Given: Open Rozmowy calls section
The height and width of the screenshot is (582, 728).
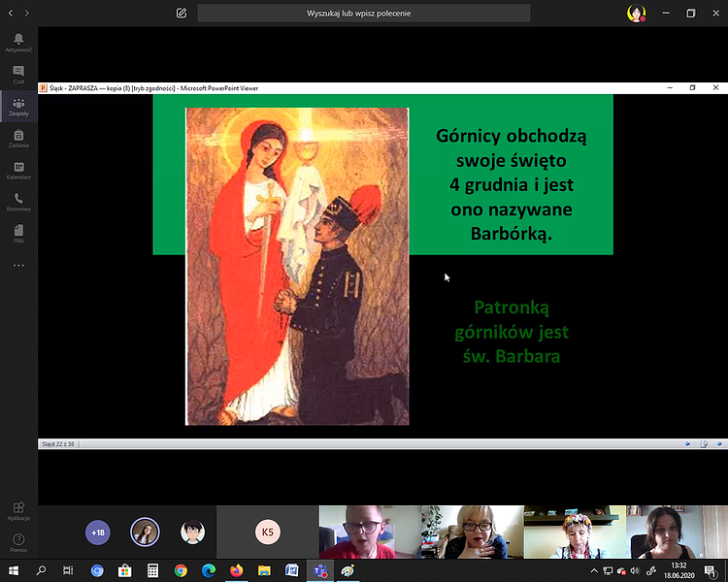Looking at the screenshot, I should click(18, 203).
